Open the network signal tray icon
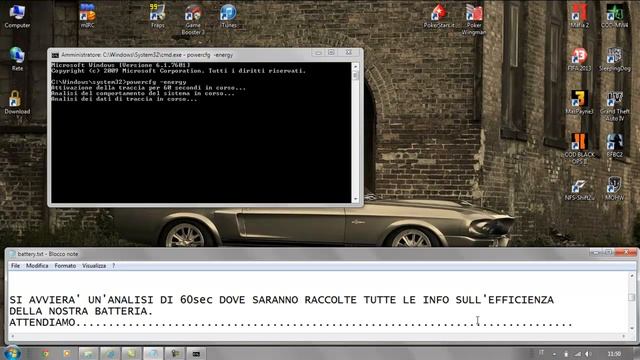640x360 pixels. [578, 354]
